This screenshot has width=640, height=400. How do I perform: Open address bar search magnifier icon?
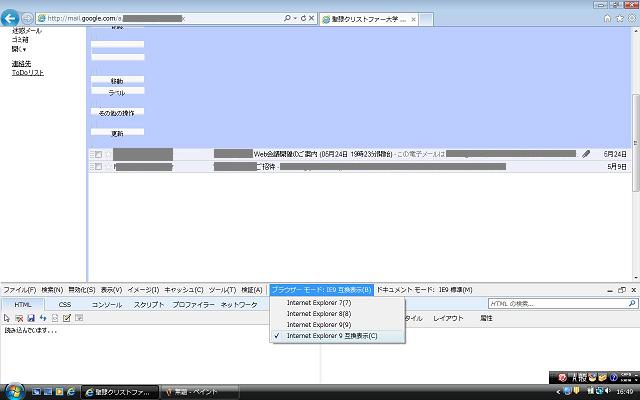[x=287, y=18]
